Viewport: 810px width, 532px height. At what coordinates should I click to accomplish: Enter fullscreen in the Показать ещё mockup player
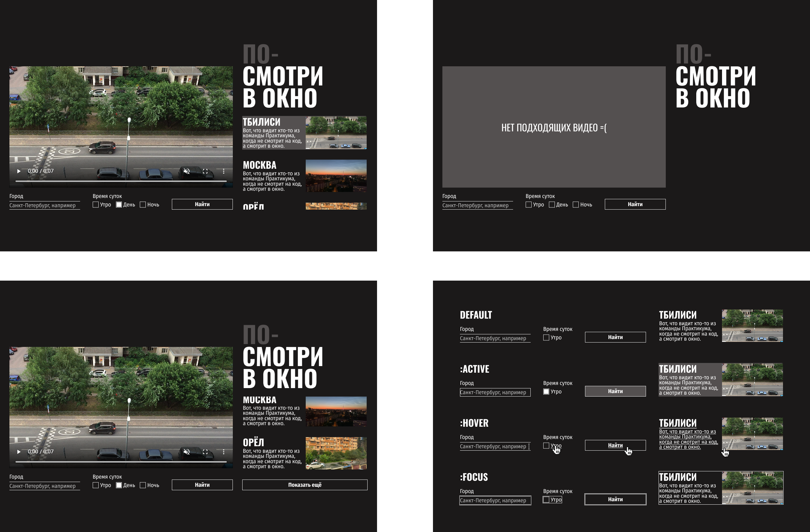pos(205,452)
